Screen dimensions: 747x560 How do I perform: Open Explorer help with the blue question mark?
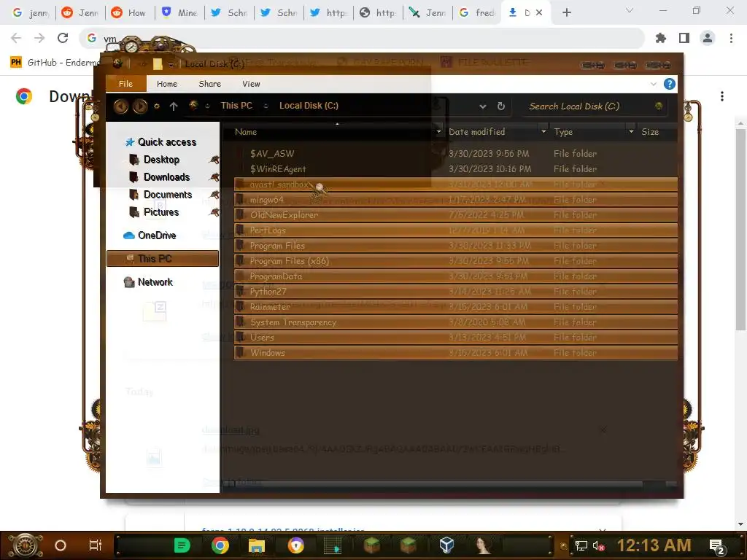pyautogui.click(x=670, y=85)
